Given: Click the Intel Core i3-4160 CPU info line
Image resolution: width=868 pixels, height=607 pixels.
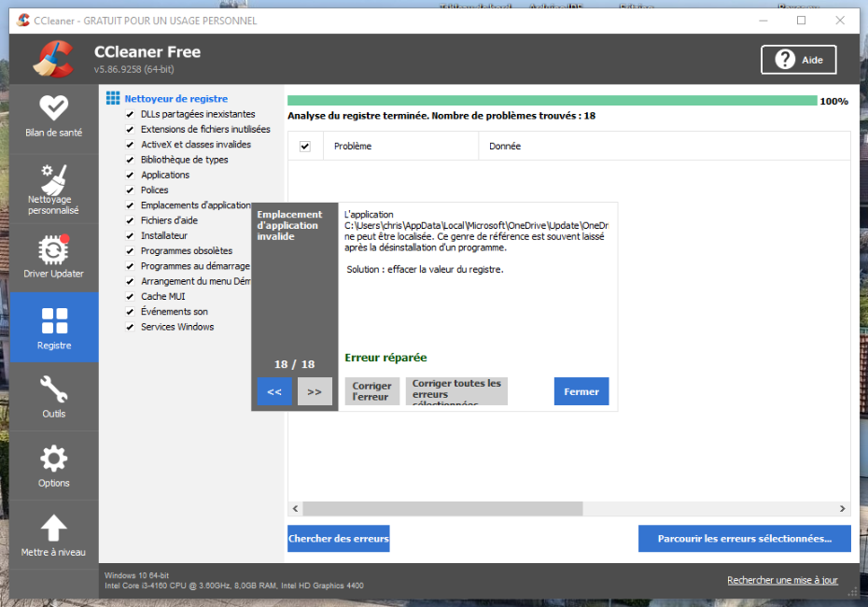Looking at the screenshot, I should tap(234, 586).
